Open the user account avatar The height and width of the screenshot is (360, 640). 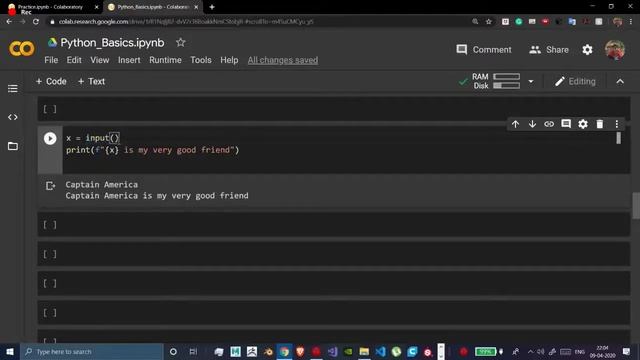(615, 50)
